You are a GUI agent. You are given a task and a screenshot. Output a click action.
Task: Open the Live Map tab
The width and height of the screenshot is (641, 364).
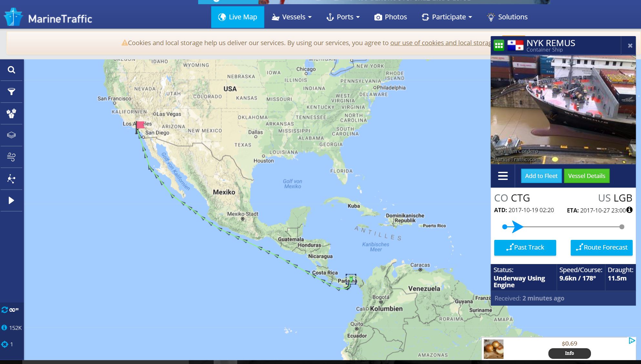click(238, 17)
